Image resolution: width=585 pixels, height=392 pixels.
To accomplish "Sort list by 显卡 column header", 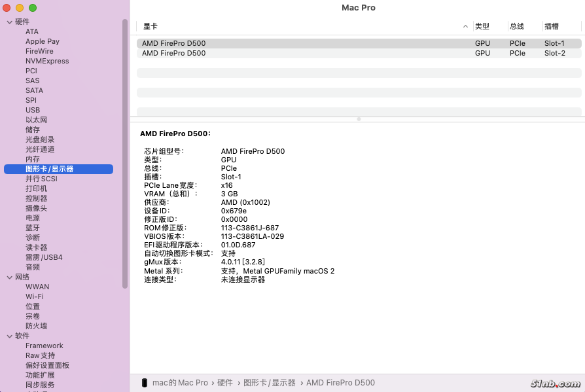I will tap(151, 26).
